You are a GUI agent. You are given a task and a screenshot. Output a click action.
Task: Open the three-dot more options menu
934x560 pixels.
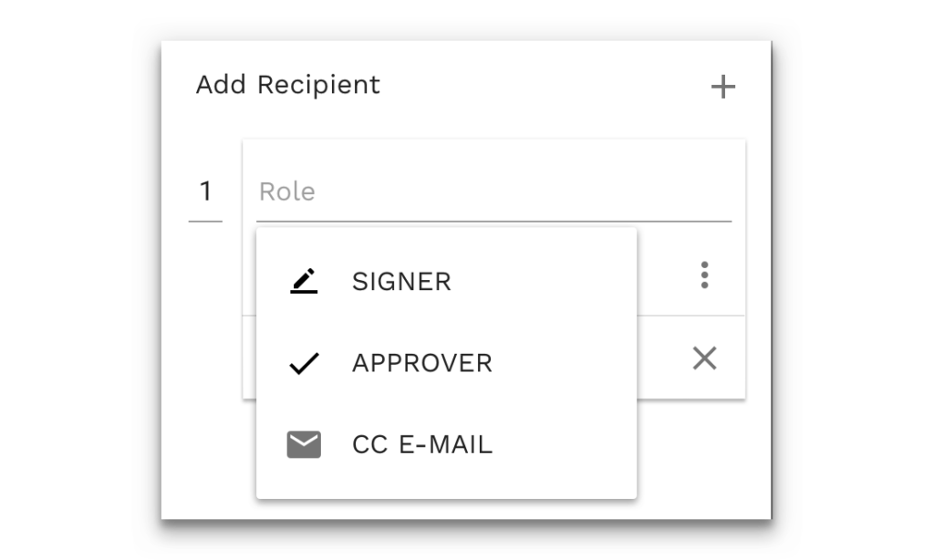[704, 275]
